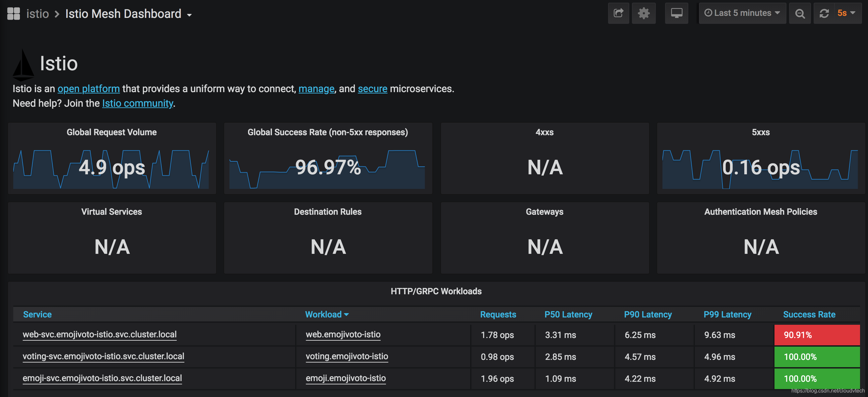Image resolution: width=868 pixels, height=397 pixels.
Task: Sort table by Success Rate column
Action: point(809,314)
